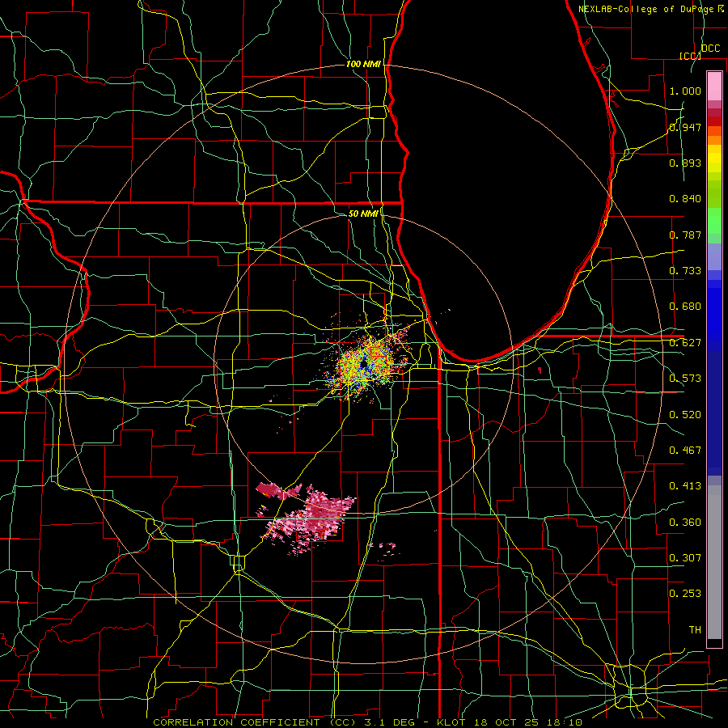Click the TH label on the color scale

coord(695,630)
